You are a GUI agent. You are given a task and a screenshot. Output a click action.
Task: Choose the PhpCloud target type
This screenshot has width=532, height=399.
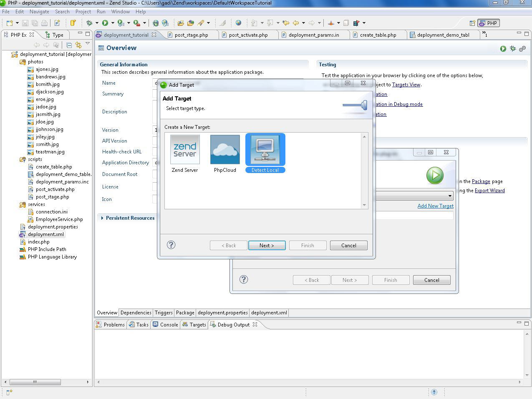[225, 153]
